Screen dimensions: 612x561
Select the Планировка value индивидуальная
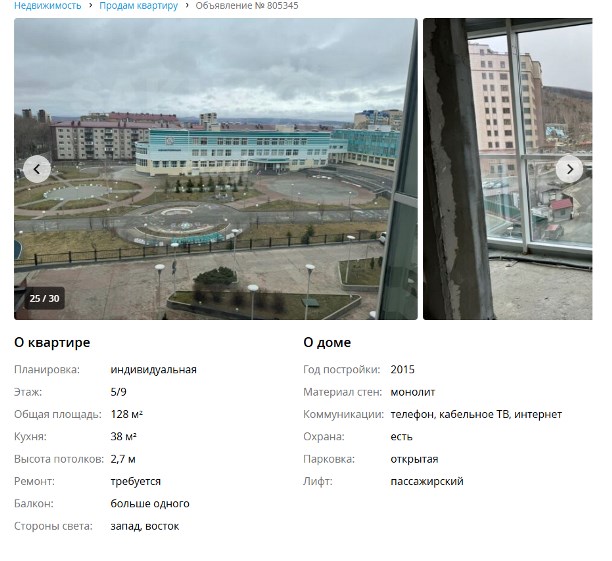coord(153,370)
